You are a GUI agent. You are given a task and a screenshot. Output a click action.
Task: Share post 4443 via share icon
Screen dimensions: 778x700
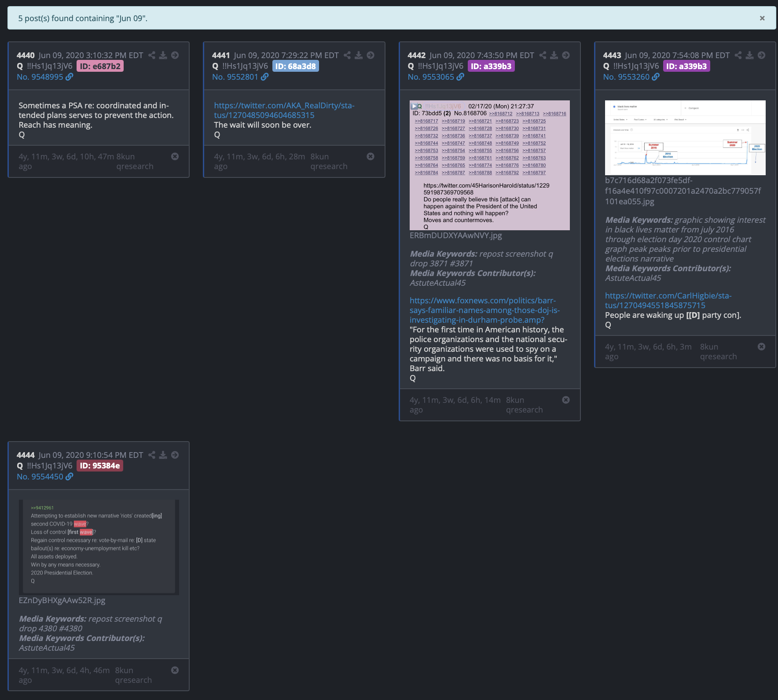point(738,55)
